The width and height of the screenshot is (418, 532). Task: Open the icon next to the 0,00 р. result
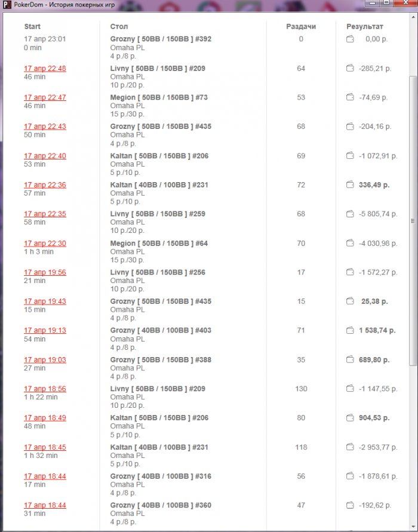tap(351, 39)
